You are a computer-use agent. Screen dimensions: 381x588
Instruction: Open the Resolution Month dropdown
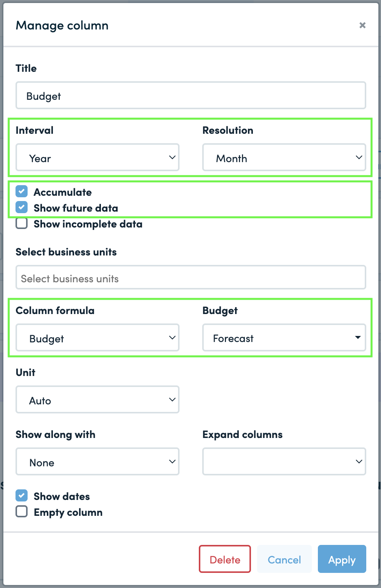tap(284, 157)
